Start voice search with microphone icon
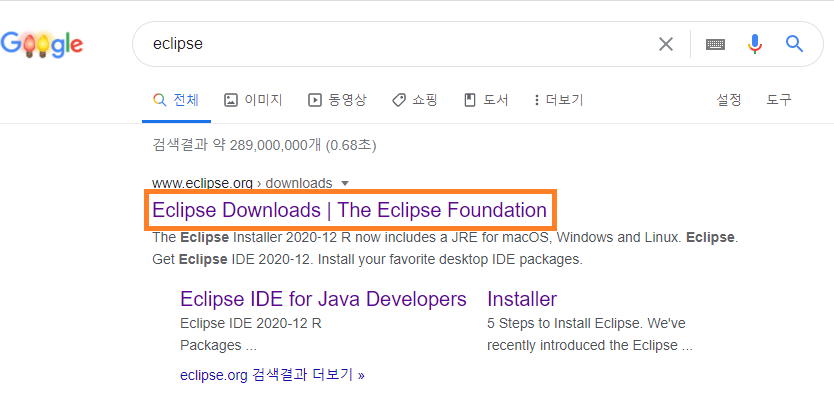 755,44
